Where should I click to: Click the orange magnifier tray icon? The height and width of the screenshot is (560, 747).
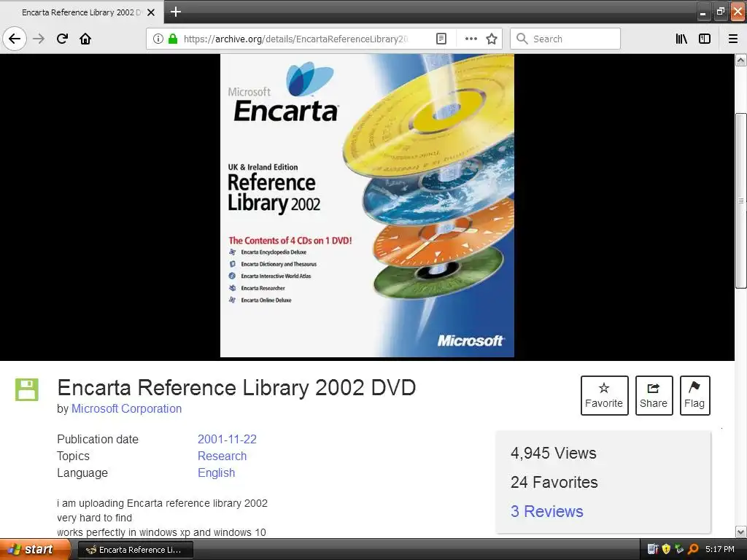click(693, 549)
